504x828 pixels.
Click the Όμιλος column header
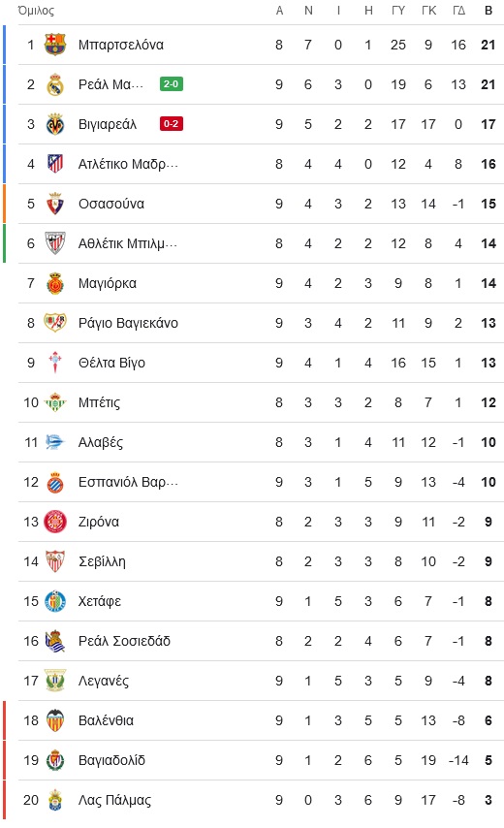pyautogui.click(x=36, y=11)
